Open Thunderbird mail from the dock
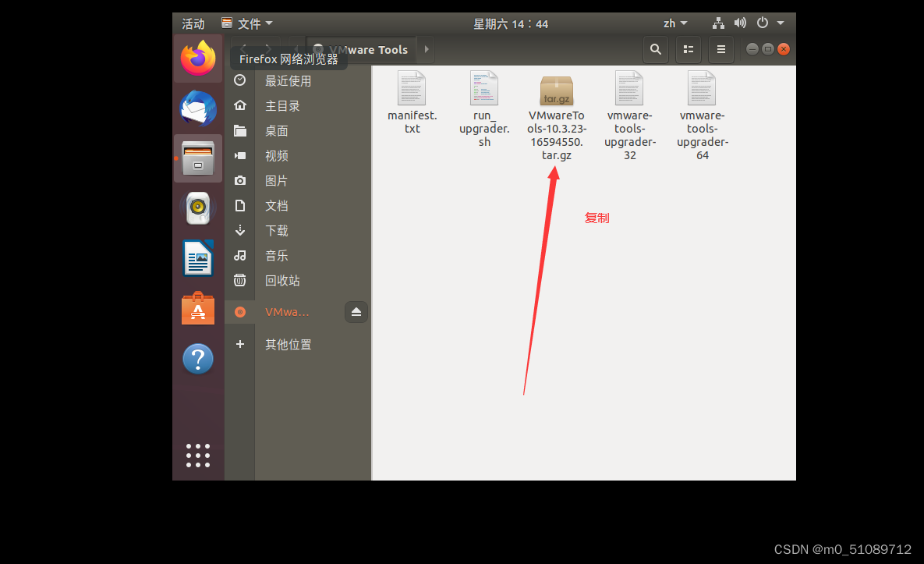Screen dimensions: 924x564 coord(198,108)
